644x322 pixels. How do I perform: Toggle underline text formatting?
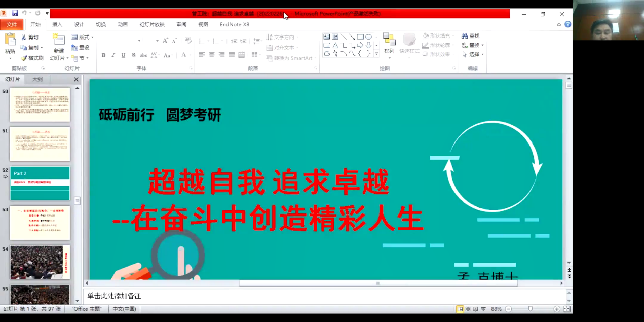pyautogui.click(x=123, y=55)
